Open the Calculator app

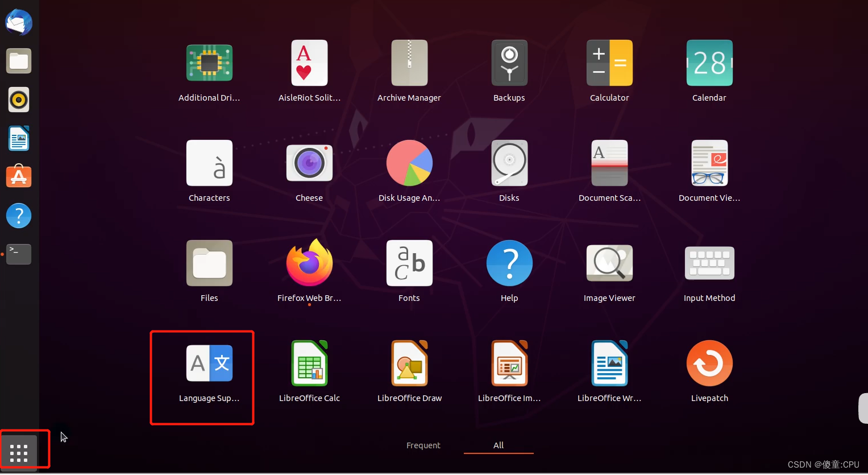click(609, 63)
